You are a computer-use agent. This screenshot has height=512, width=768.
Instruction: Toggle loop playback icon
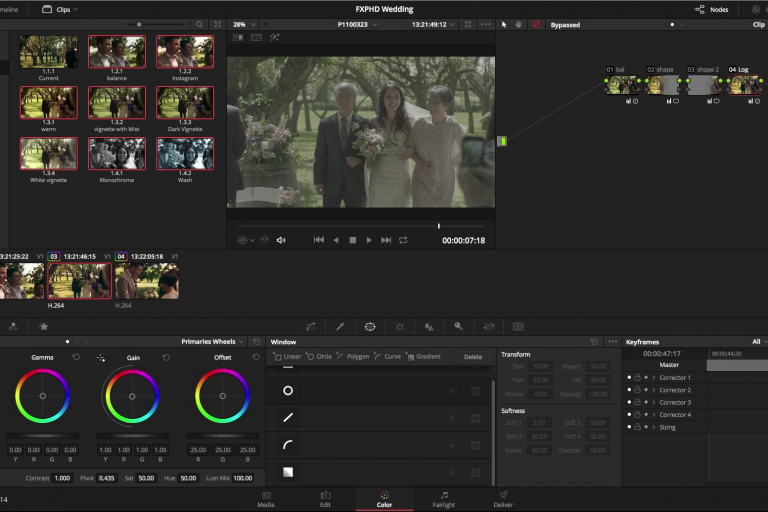point(403,240)
